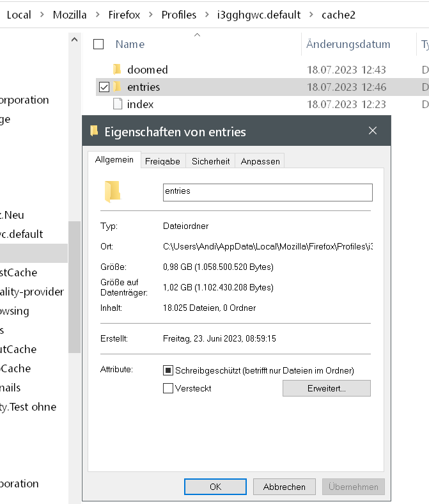Enable the Versteckt checkbox
Image resolution: width=429 pixels, height=504 pixels.
[168, 388]
